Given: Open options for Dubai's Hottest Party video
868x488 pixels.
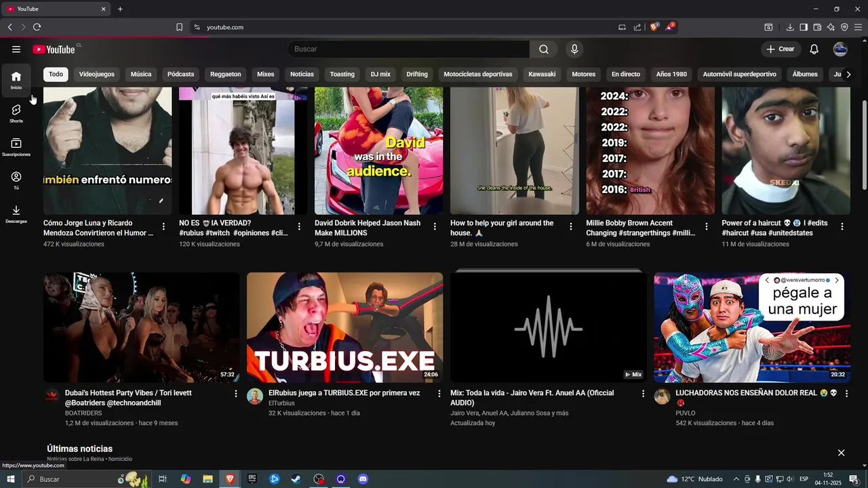Looking at the screenshot, I should point(236,394).
